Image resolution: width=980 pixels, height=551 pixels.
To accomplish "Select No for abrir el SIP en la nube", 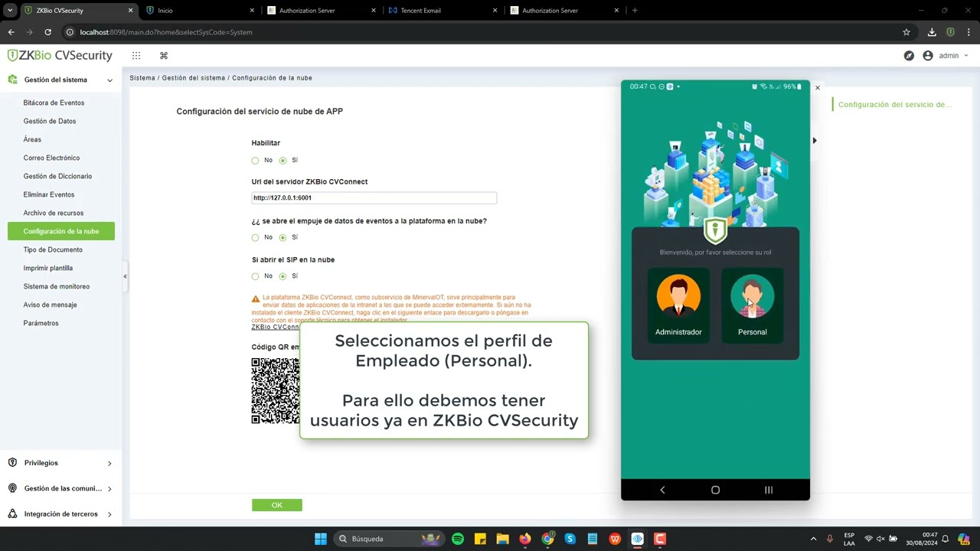I will click(x=255, y=276).
